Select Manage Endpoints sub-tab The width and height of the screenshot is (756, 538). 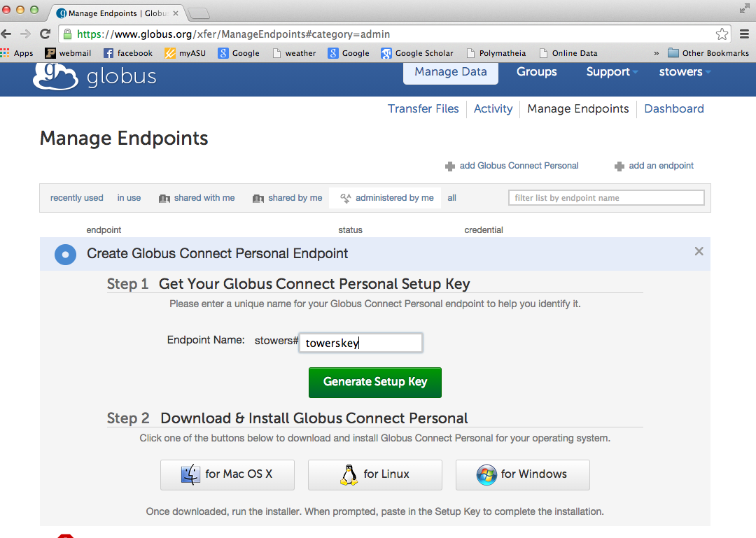click(x=578, y=109)
